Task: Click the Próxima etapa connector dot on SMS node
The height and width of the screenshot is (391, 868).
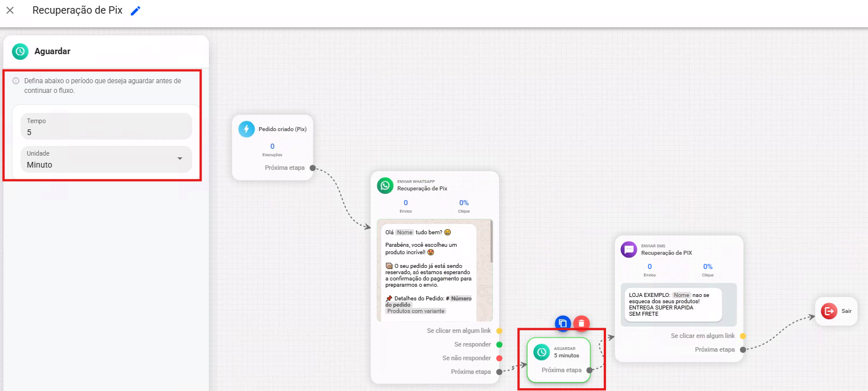Action: (x=743, y=350)
